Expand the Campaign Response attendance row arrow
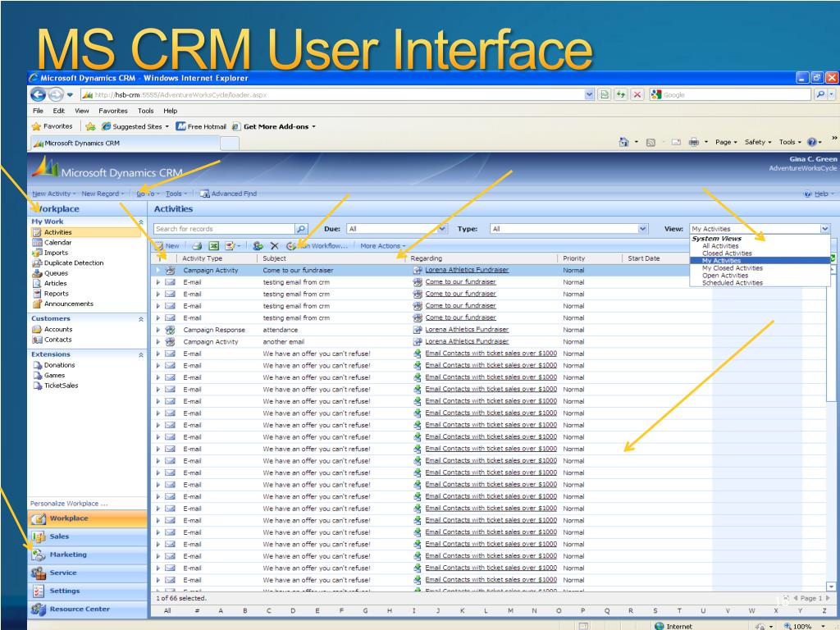This screenshot has width=840, height=630. tap(158, 330)
